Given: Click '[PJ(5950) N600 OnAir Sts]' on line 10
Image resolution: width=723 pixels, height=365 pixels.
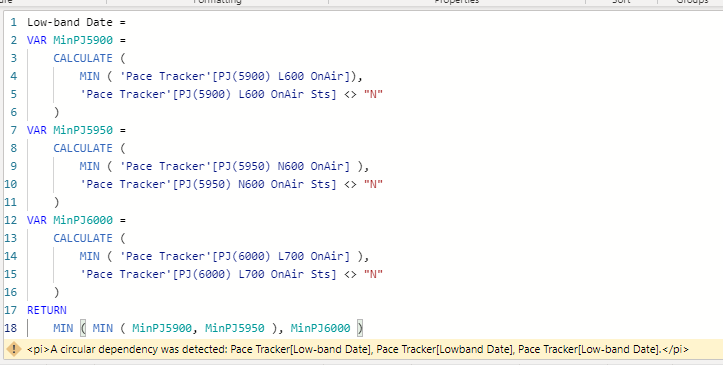Looking at the screenshot, I should point(255,184).
